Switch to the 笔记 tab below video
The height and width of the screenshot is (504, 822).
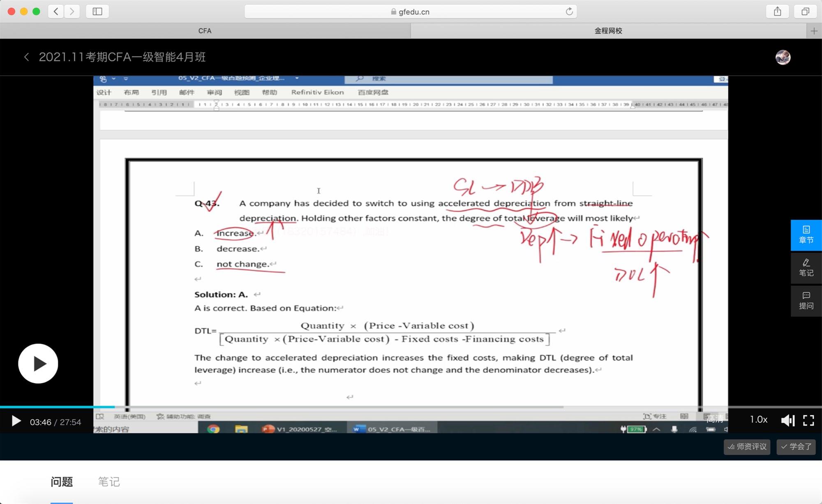[109, 481]
